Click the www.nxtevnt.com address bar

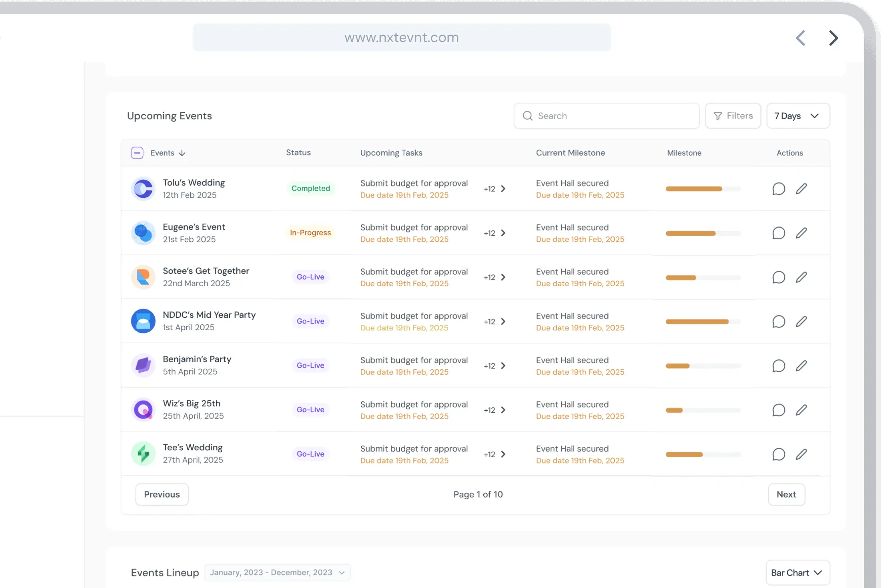coord(402,37)
